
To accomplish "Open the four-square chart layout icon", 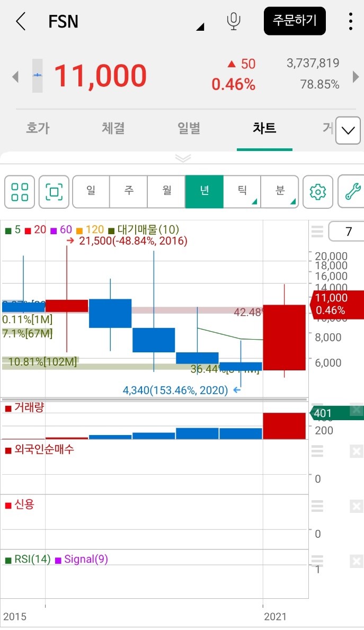I will coord(20,192).
